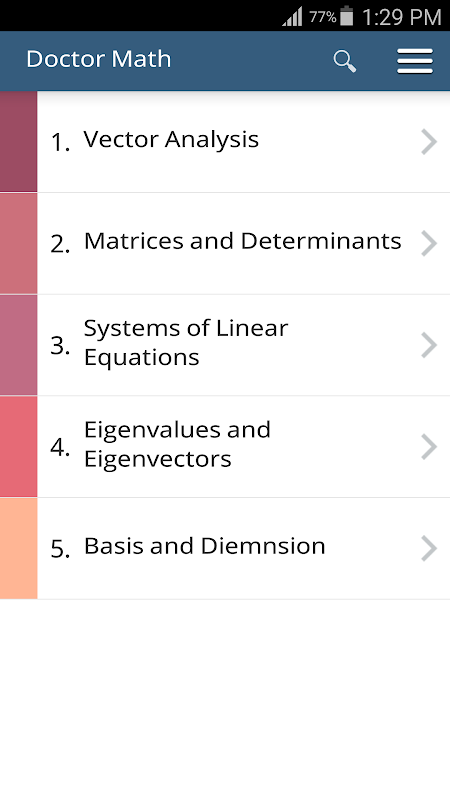Expand Systems of Linear Equations chevron
The width and height of the screenshot is (450, 800).
coord(429,345)
